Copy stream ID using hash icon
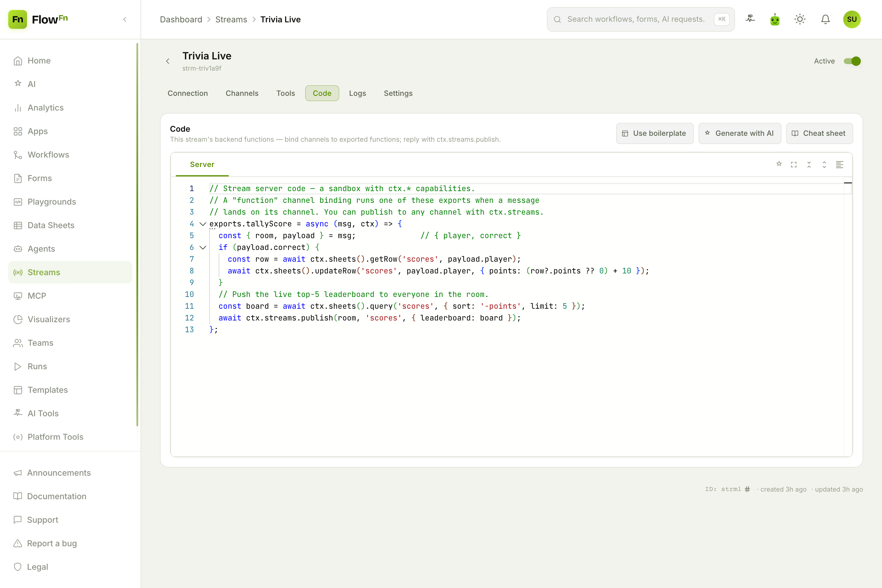The image size is (882, 588). (747, 489)
